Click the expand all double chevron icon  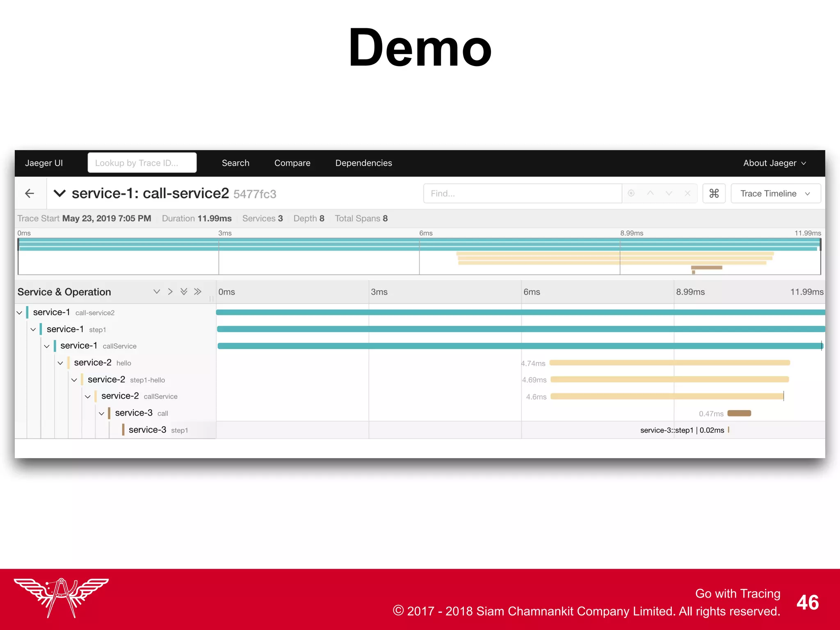click(x=184, y=292)
